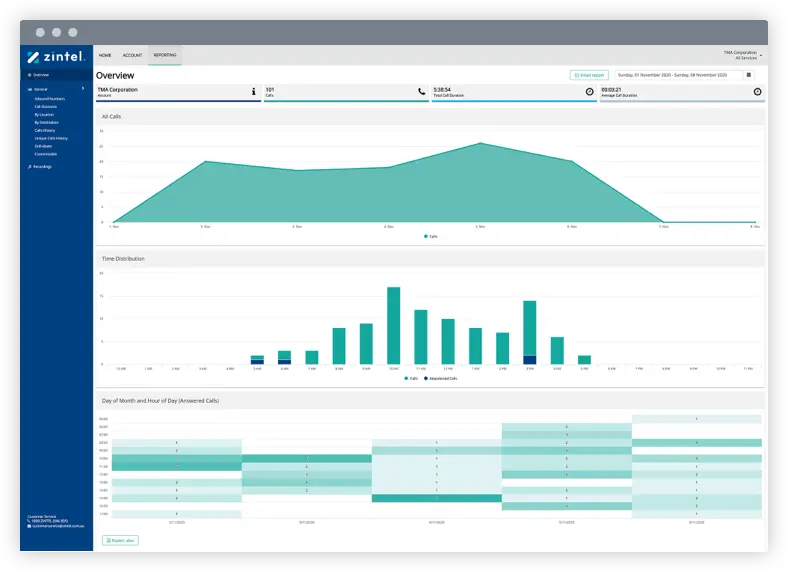Click the Time Distribution panel header
Image resolution: width=788 pixels, height=572 pixels.
430,259
